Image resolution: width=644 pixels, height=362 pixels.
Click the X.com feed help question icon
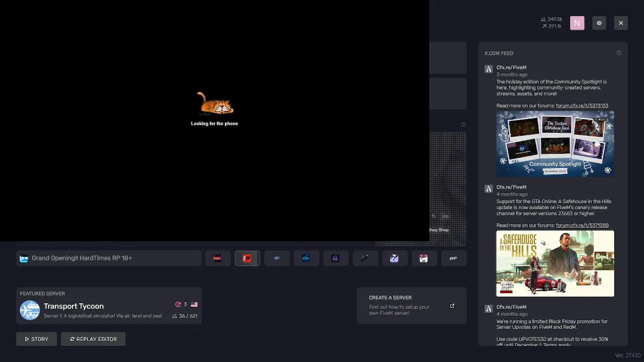[619, 53]
